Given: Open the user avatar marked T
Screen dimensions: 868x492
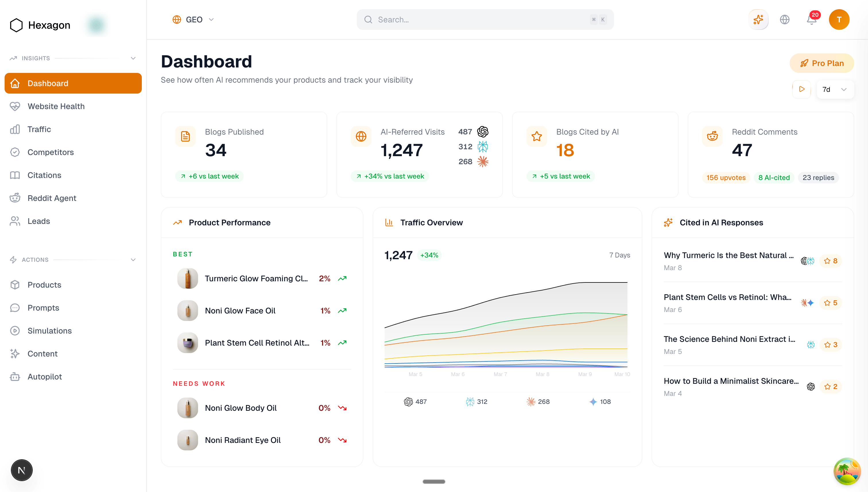Looking at the screenshot, I should [839, 20].
